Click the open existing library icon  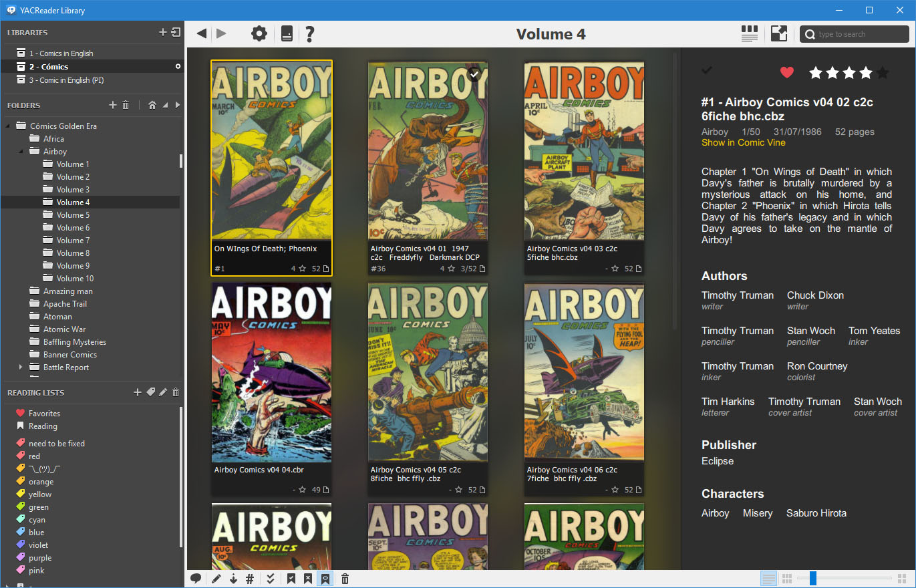(176, 32)
